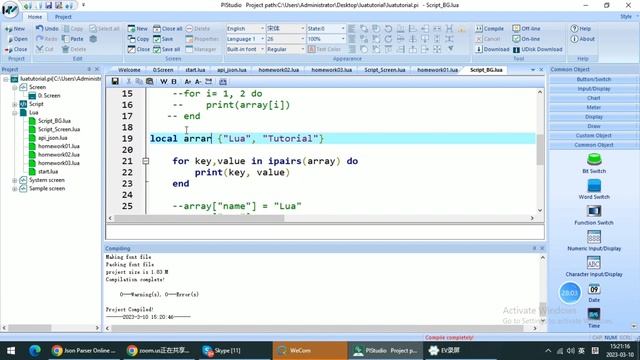This screenshot has width=640, height=360.
Task: Increase font size with A+ icon
Action: (x=187, y=81)
